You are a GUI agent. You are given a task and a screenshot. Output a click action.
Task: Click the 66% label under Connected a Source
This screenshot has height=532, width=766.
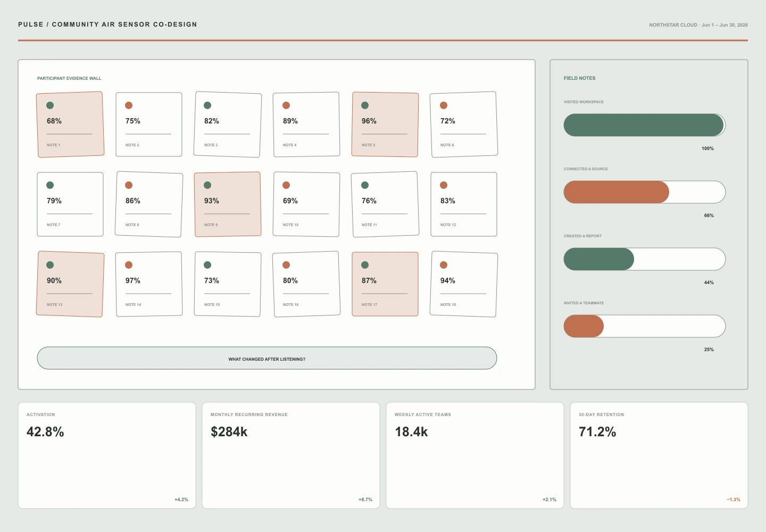tap(709, 215)
